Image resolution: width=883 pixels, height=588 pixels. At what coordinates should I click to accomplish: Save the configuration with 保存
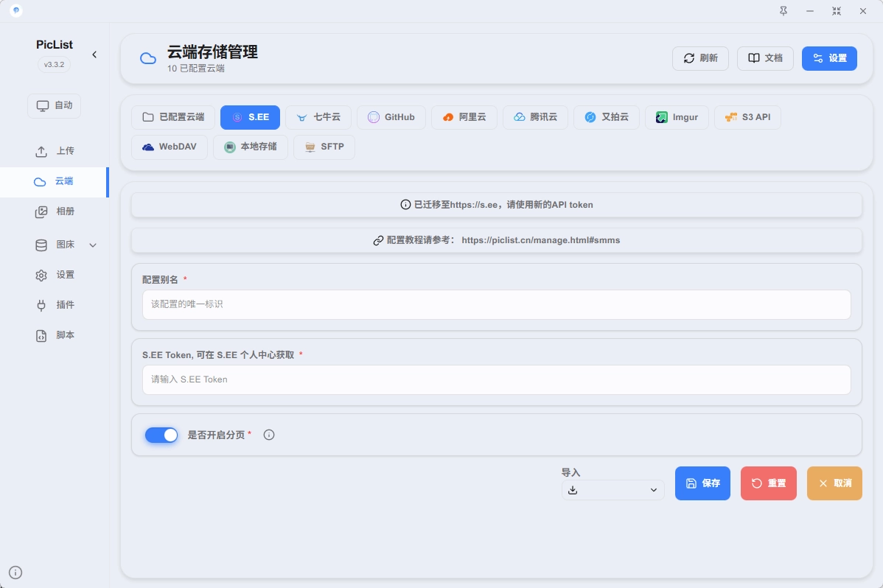[703, 483]
